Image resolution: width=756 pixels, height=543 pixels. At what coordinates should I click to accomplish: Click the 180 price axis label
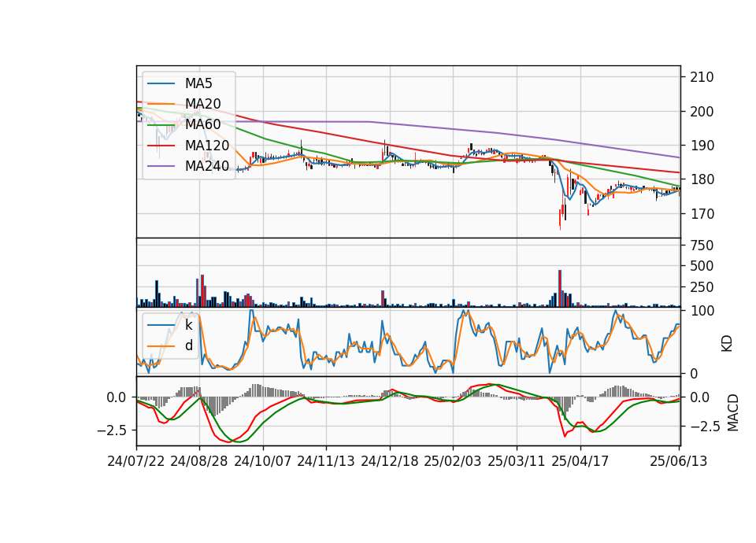click(x=702, y=179)
